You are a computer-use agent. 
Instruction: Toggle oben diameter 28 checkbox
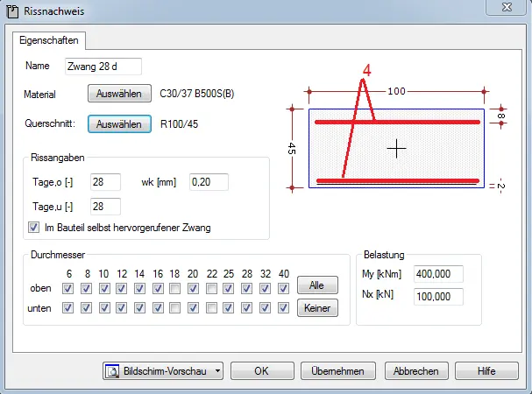click(x=246, y=289)
